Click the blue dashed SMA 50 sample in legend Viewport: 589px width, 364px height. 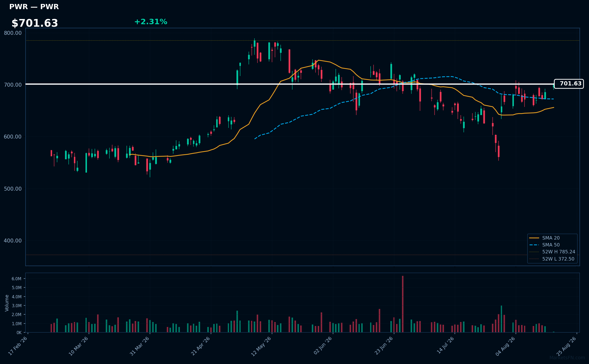tap(534, 245)
